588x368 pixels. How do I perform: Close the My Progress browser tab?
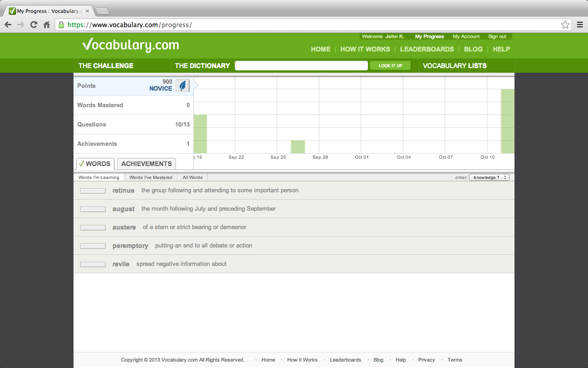[x=87, y=11]
